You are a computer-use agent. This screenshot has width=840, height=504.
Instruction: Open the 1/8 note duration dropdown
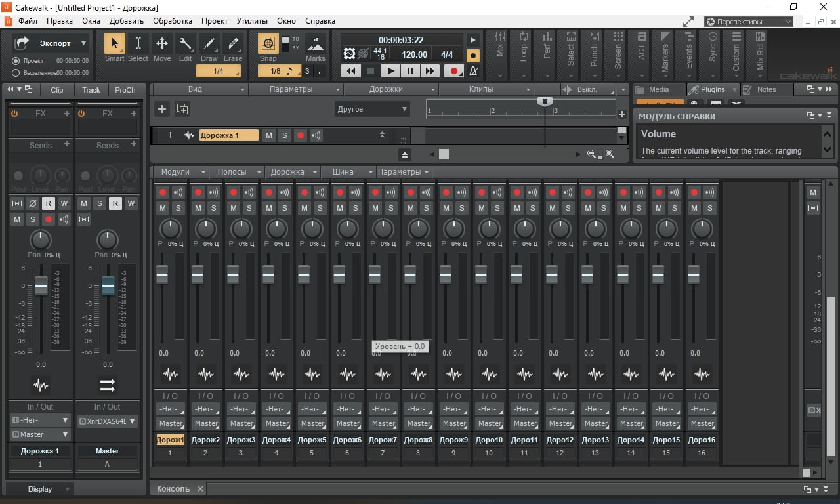pos(279,71)
